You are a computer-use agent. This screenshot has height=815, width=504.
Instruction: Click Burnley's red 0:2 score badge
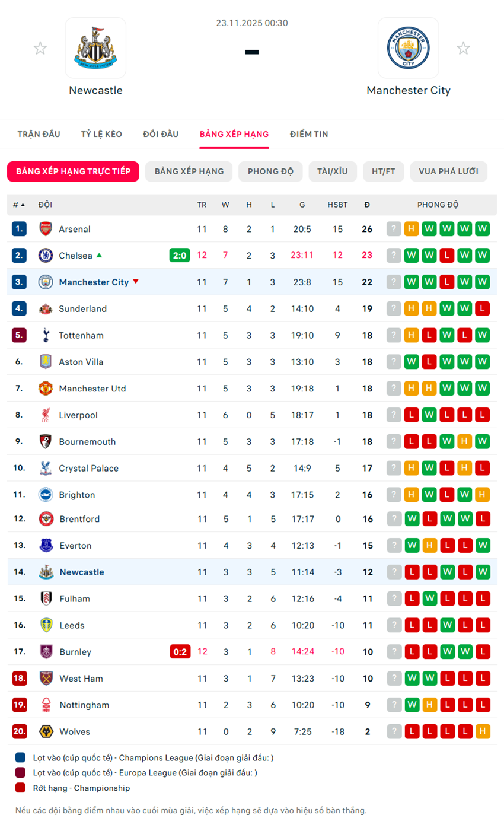[180, 652]
